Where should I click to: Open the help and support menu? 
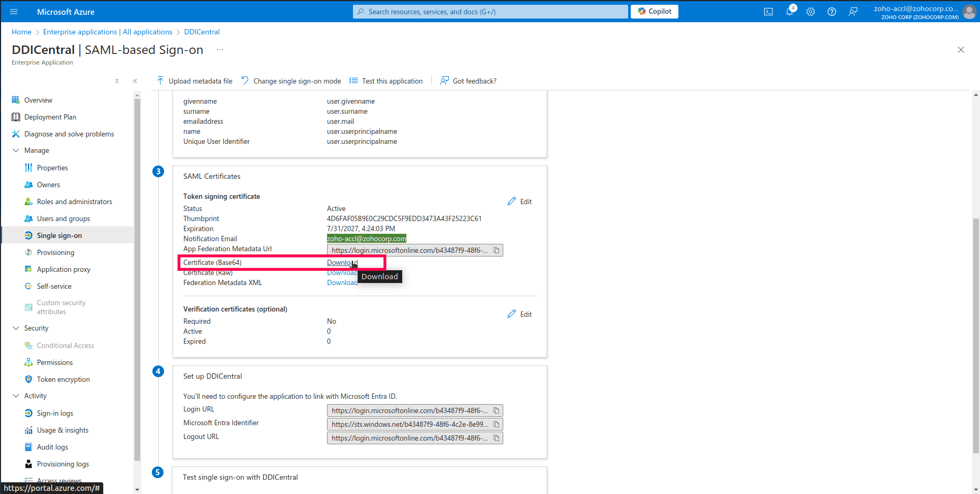(x=831, y=11)
